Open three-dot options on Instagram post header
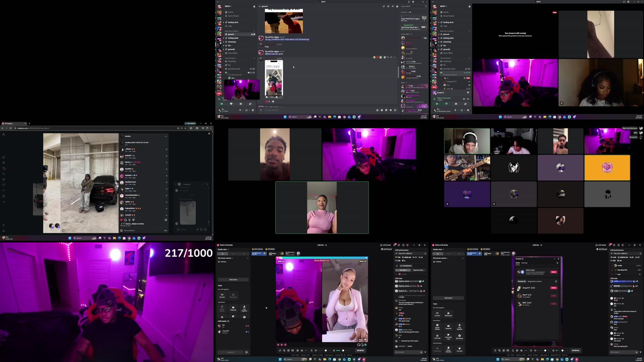 (x=166, y=136)
